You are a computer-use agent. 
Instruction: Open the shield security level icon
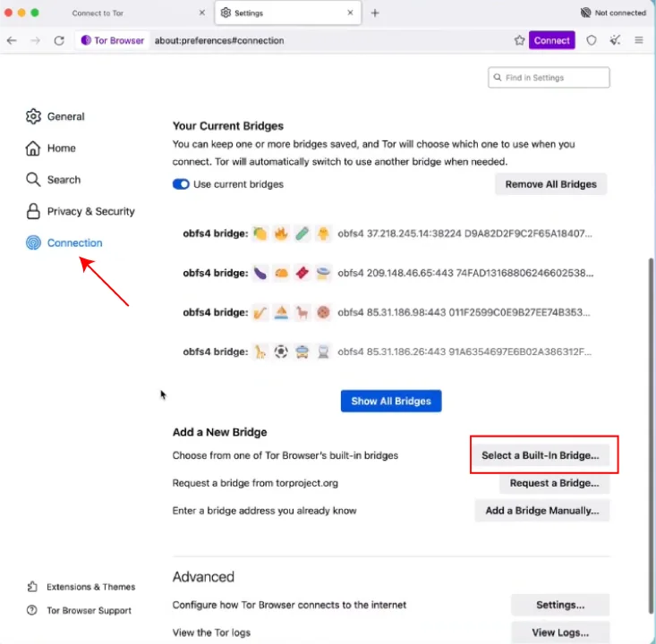[591, 40]
